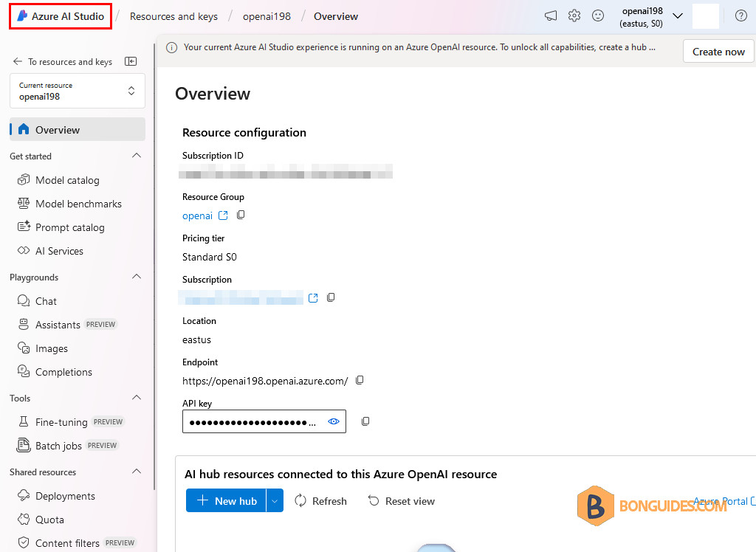Copy the subscription name
The width and height of the screenshot is (756, 552).
click(331, 297)
